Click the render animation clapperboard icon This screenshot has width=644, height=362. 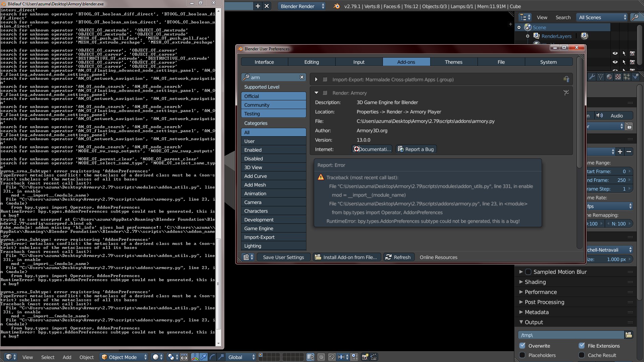(373, 357)
